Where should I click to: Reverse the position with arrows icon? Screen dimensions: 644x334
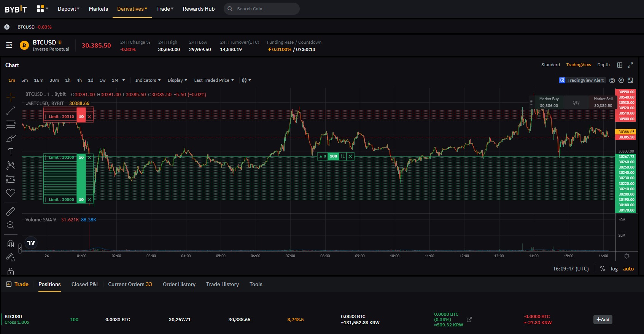pos(343,156)
